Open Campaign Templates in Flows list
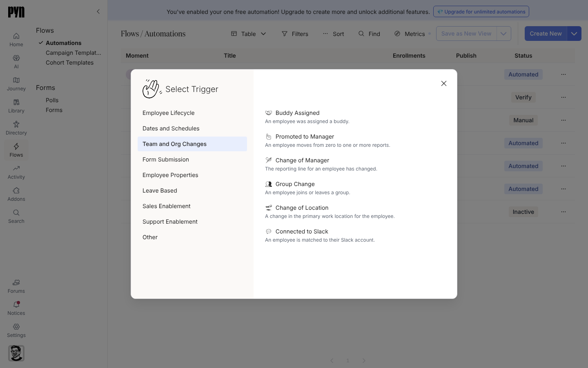The height and width of the screenshot is (368, 588). click(73, 53)
